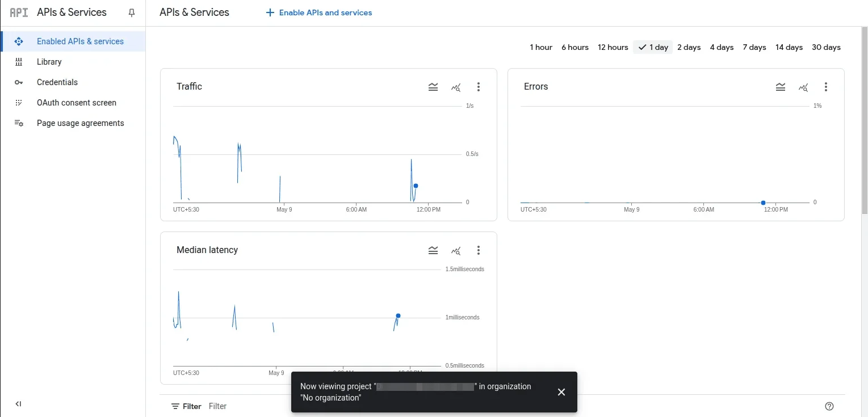Open the Traffic chart options menu
This screenshot has height=417, width=868.
[x=479, y=87]
